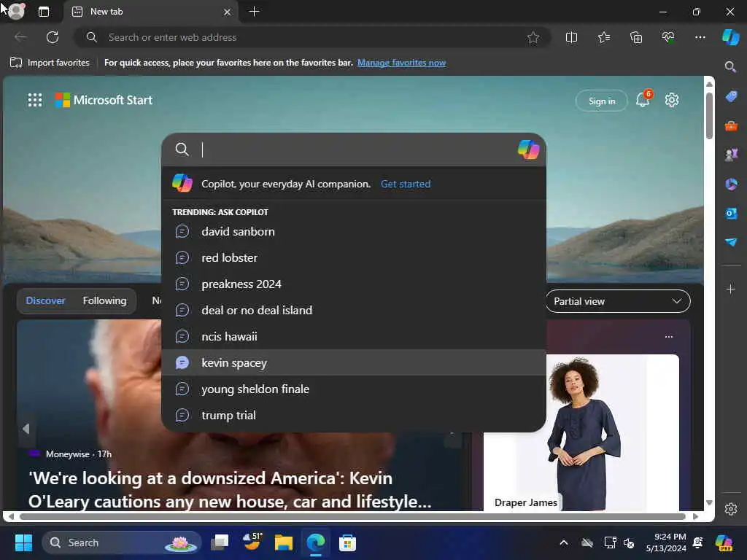The image size is (747, 560).
Task: Click inside the page search box
Action: coord(352,149)
